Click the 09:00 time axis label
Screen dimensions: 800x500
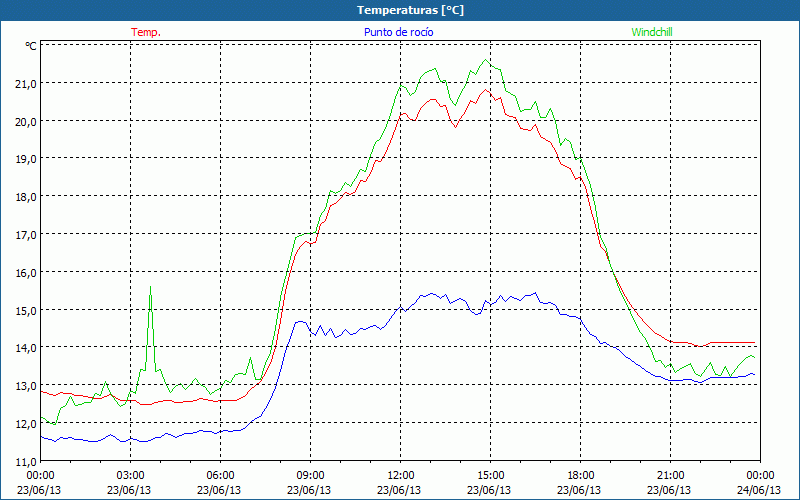pos(311,476)
